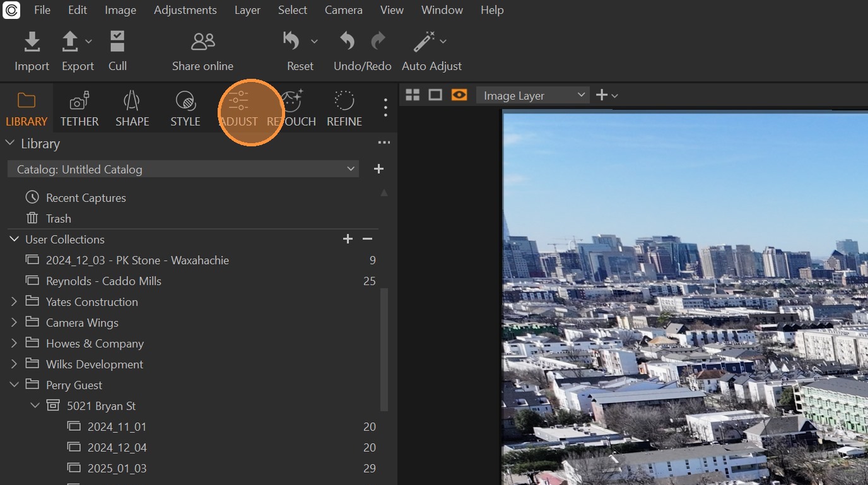Open the Select menu
Viewport: 868px width, 485px height.
293,10
